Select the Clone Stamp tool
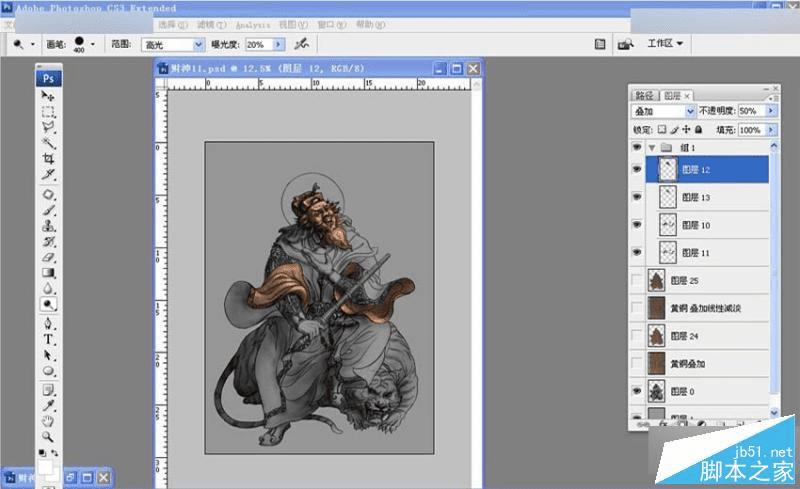 48,226
